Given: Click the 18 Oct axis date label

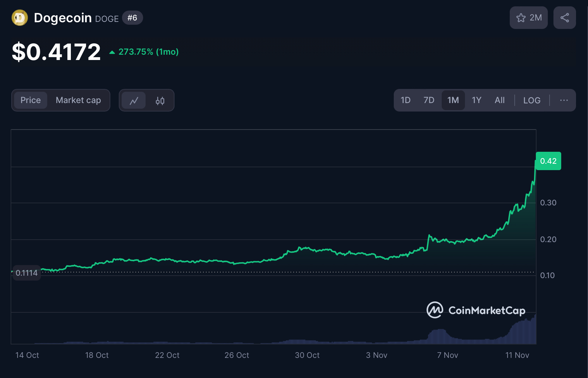Looking at the screenshot, I should pos(97,355).
